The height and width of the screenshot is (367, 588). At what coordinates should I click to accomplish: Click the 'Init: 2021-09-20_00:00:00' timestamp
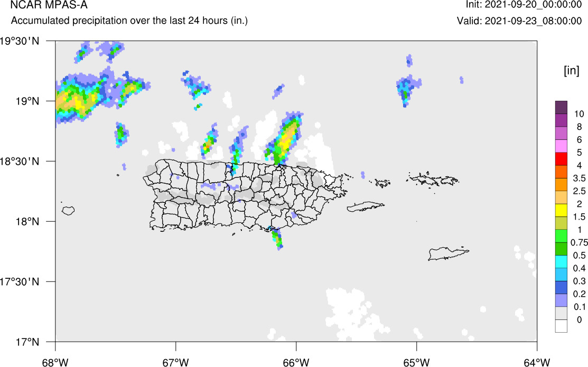524,5
